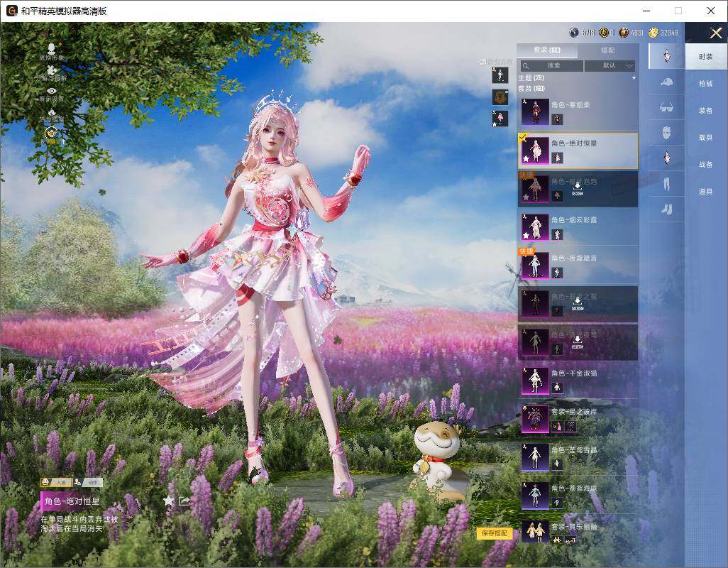Select outfit 角色-夜笙箴言
Image resolution: width=728 pixels, height=568 pixels.
coord(578,266)
